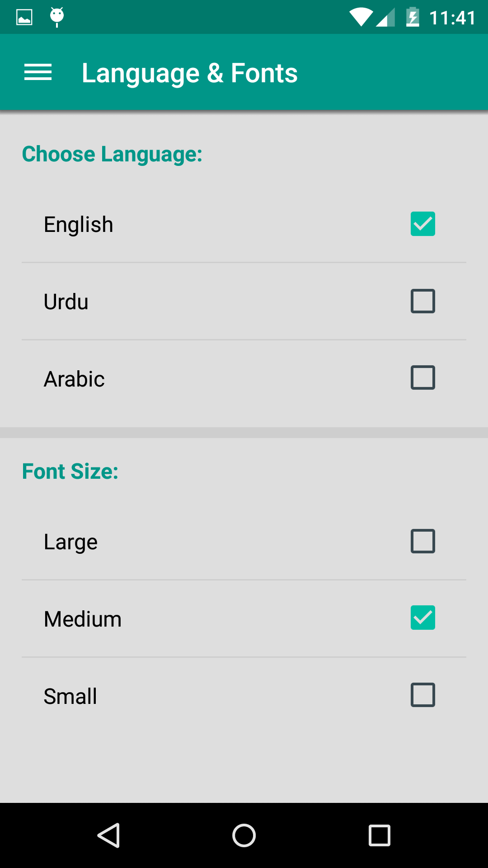
Task: Check the Arabic language checkbox
Action: [x=423, y=377]
